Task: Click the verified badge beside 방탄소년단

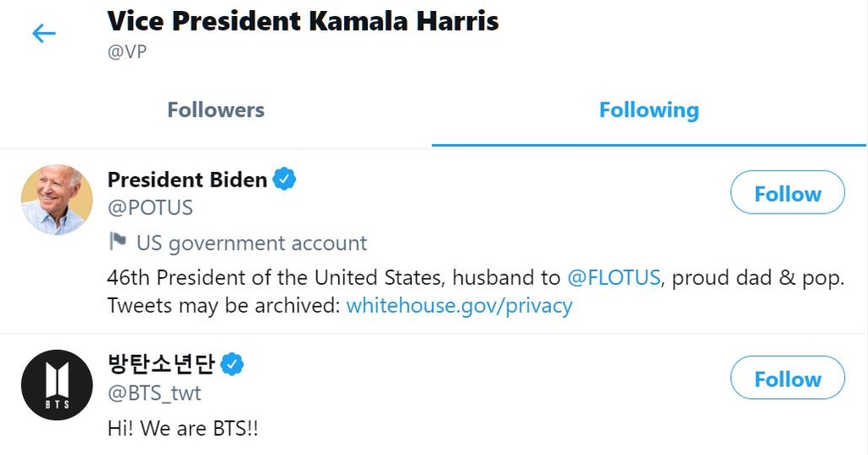Action: tap(232, 364)
